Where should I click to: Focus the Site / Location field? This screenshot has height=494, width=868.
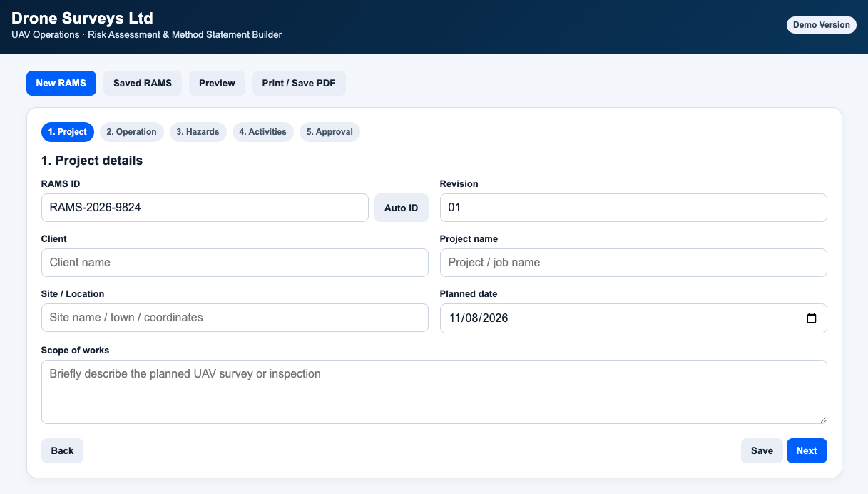pyautogui.click(x=235, y=318)
